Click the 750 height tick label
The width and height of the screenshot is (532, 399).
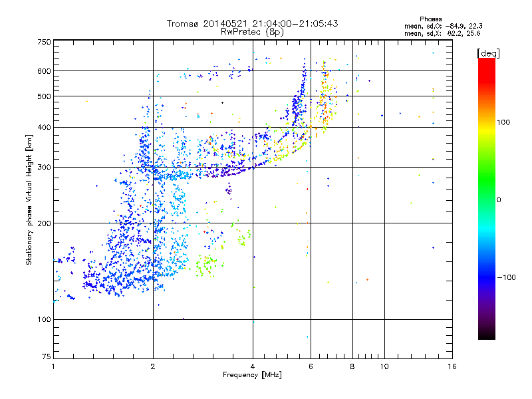pyautogui.click(x=44, y=42)
